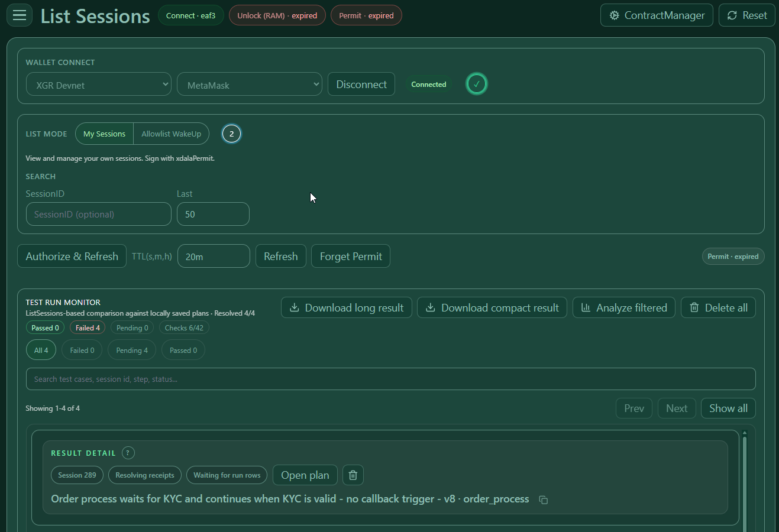Image resolution: width=779 pixels, height=532 pixels.
Task: Click the header Permit · expired pill
Action: (x=366, y=15)
